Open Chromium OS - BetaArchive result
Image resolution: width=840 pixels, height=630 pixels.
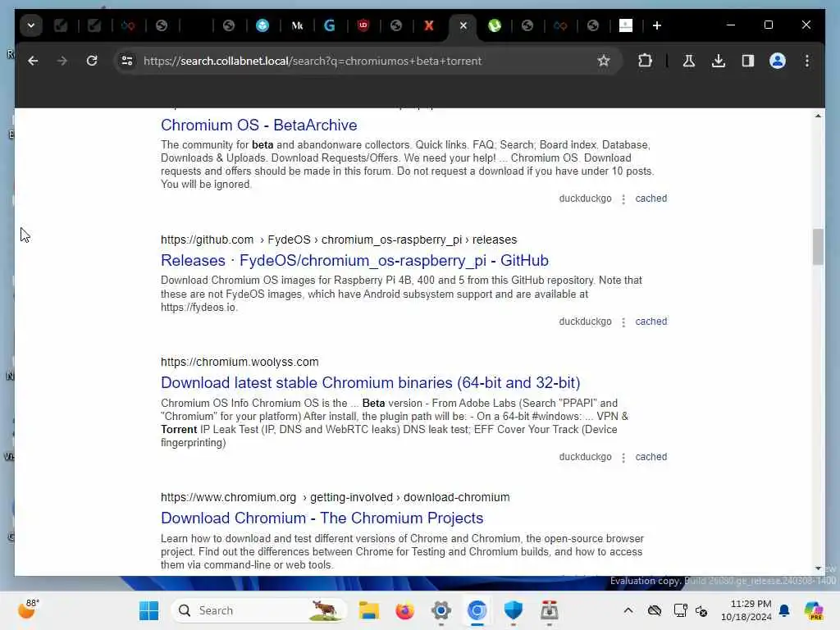coord(258,125)
